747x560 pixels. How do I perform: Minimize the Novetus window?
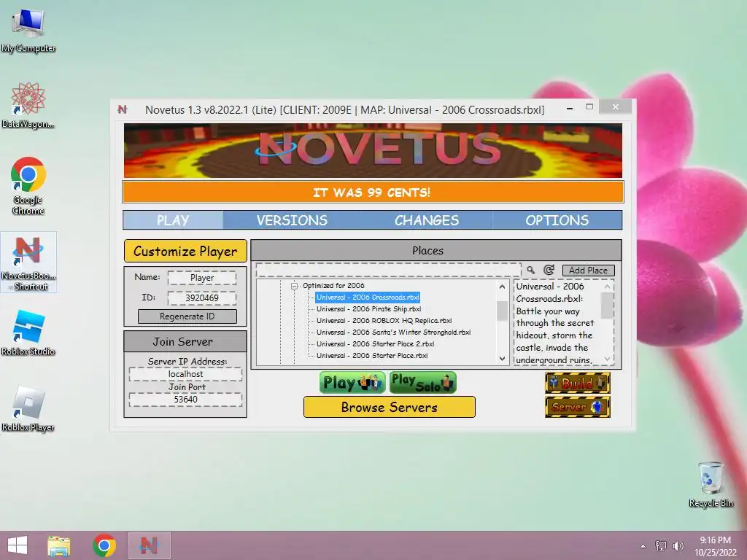pyautogui.click(x=570, y=109)
